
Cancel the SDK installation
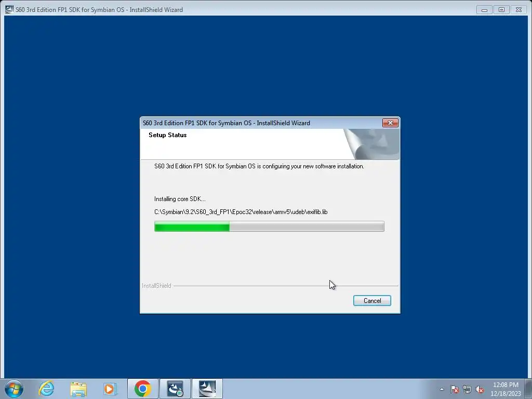click(372, 301)
